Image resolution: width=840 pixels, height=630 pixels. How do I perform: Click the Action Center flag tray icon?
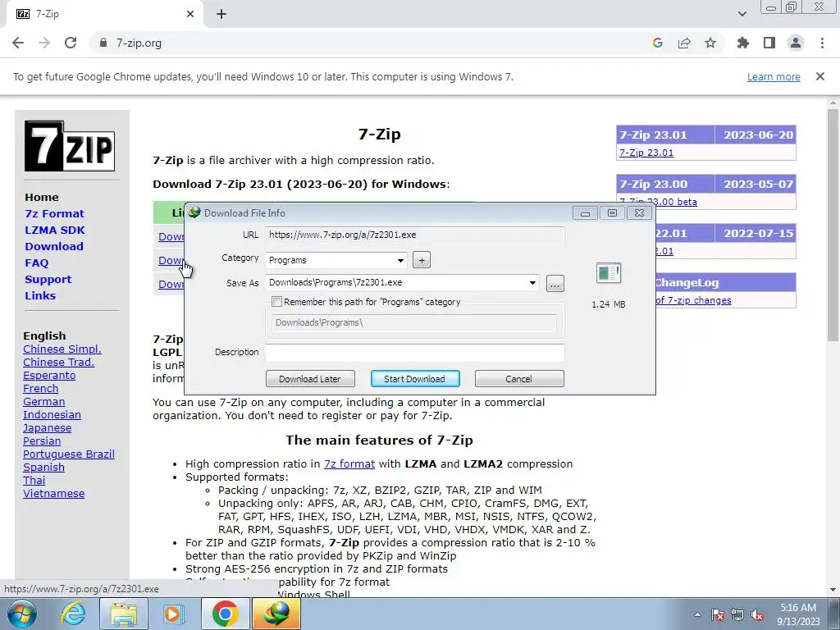[718, 614]
